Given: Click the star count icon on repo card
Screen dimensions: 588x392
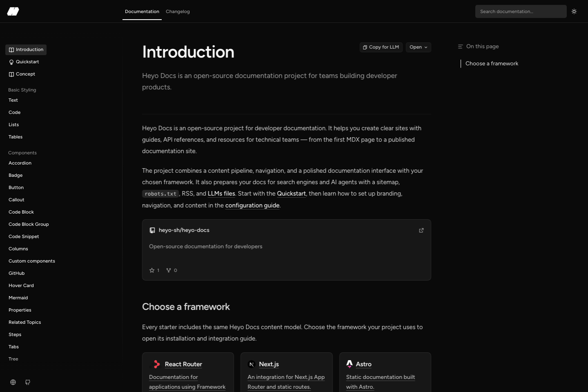Looking at the screenshot, I should tap(152, 270).
